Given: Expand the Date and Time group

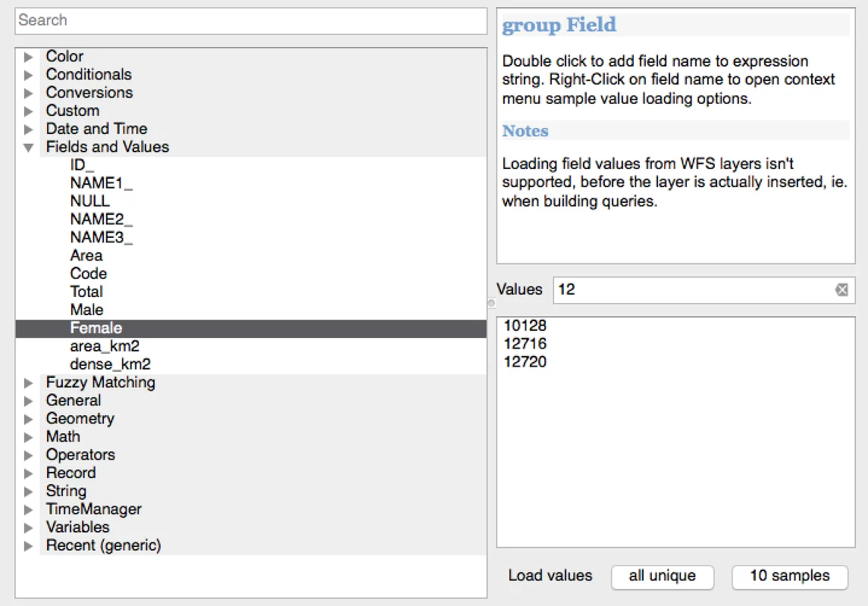Looking at the screenshot, I should click(29, 130).
